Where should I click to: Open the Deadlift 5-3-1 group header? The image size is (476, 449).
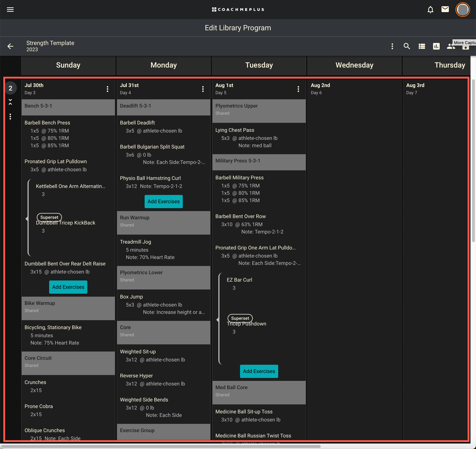click(x=163, y=107)
